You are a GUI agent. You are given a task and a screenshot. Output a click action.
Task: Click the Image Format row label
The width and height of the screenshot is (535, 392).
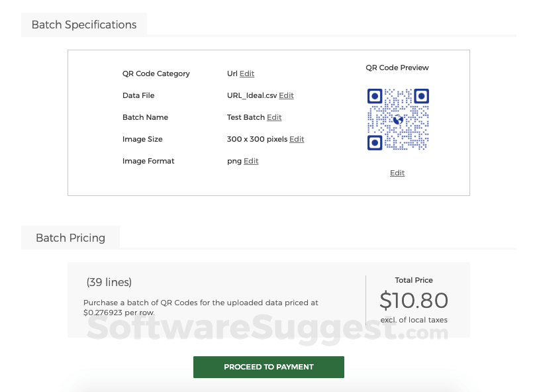pyautogui.click(x=148, y=161)
